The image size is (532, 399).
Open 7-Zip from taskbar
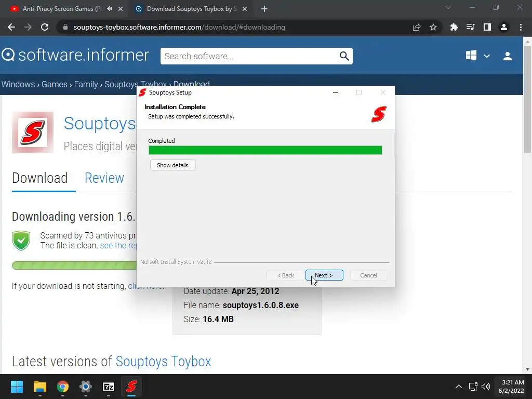coord(108,387)
